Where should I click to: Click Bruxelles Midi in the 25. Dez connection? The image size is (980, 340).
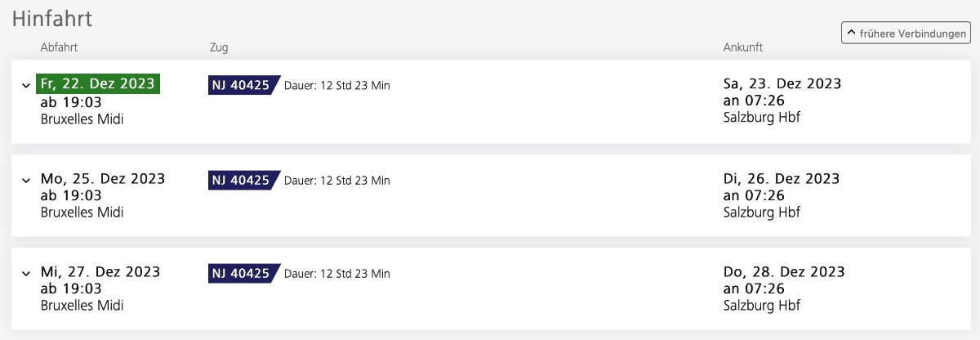click(x=87, y=212)
